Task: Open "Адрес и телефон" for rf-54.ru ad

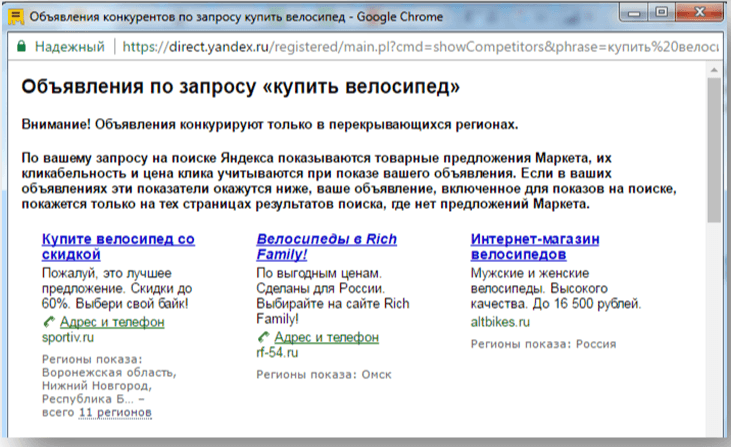Action: (326, 337)
